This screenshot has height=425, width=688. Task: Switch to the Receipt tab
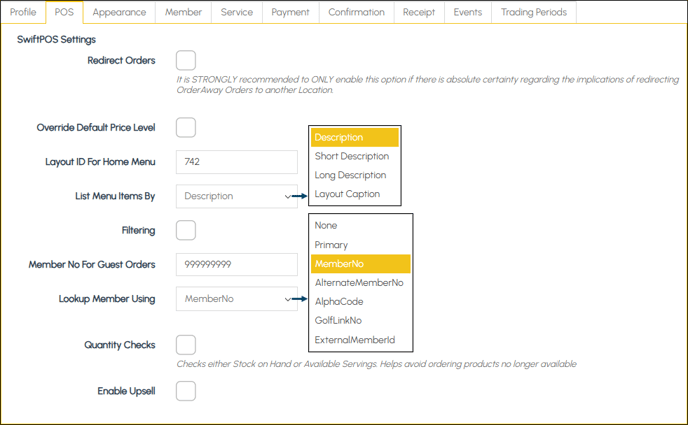point(419,12)
